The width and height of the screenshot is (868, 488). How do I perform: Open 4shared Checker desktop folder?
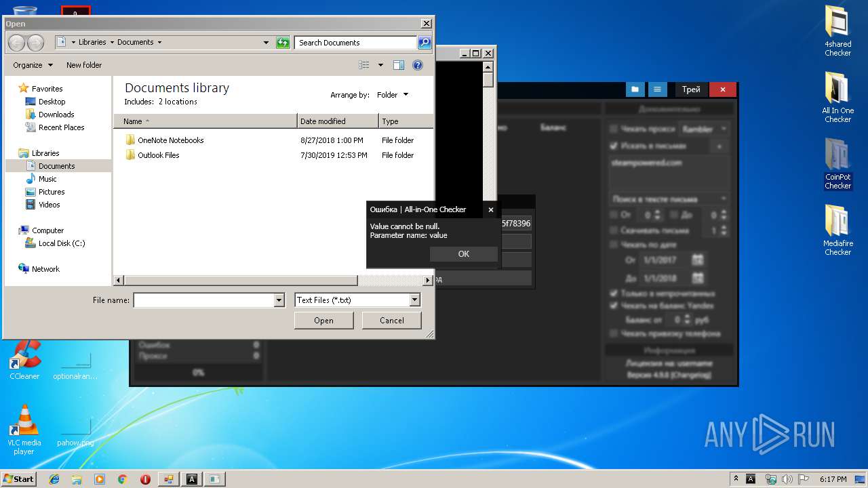pyautogui.click(x=837, y=31)
